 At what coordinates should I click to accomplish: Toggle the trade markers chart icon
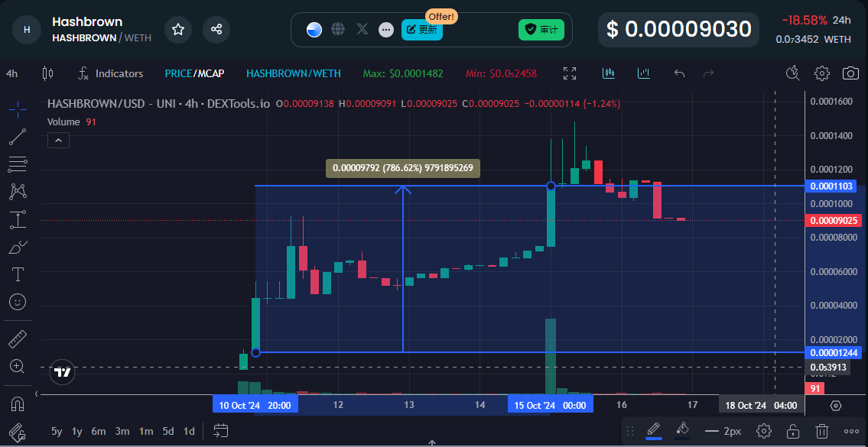tap(609, 73)
